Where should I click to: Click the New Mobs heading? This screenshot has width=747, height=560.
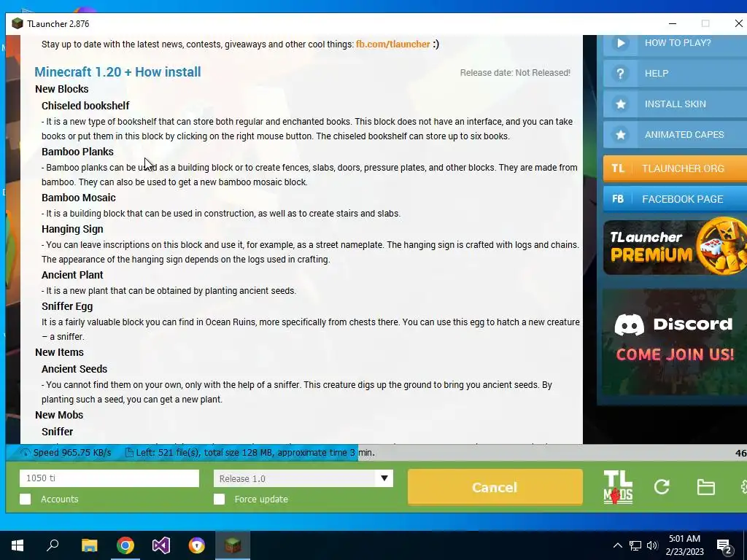tap(59, 415)
